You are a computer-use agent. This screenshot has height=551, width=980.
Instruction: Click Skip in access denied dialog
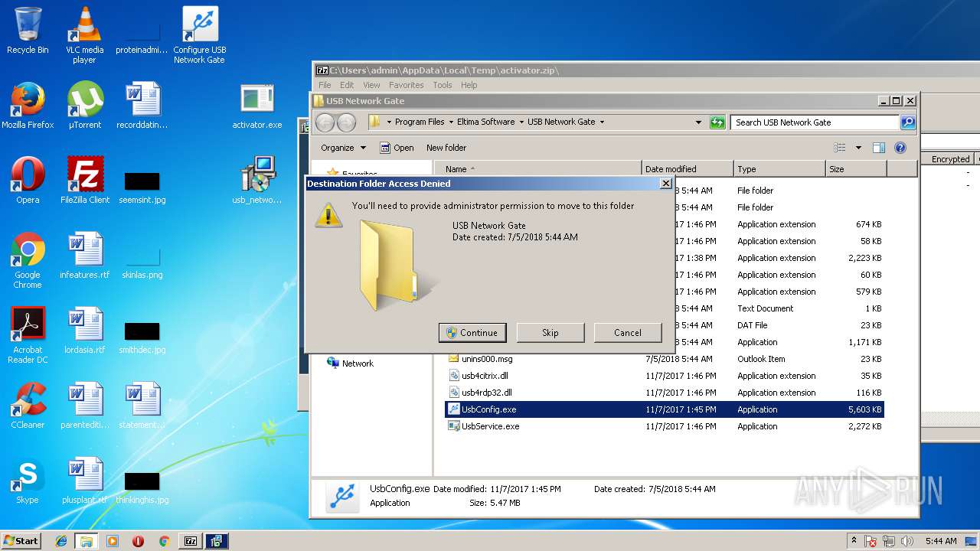(x=550, y=332)
